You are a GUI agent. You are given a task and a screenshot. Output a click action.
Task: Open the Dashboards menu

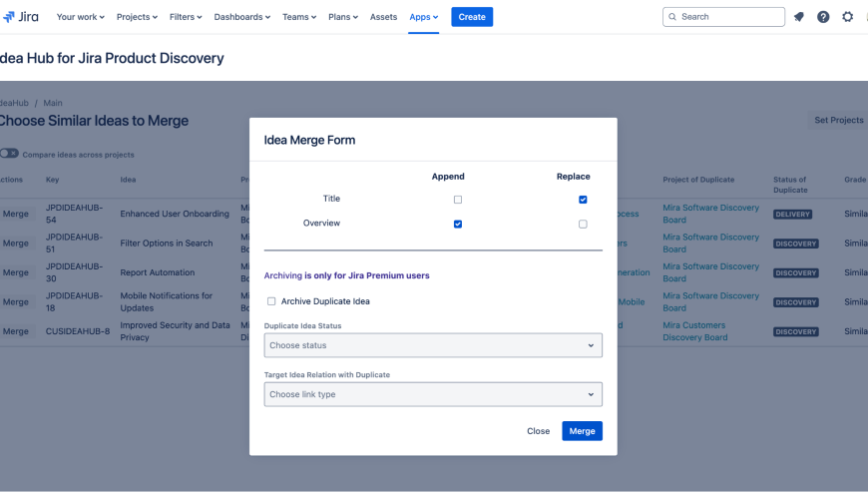click(x=242, y=17)
